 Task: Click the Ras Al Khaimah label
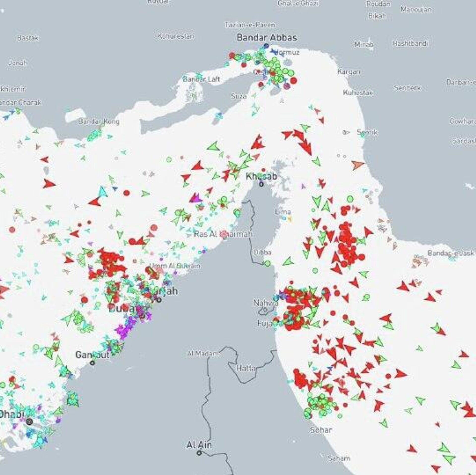[223, 234]
